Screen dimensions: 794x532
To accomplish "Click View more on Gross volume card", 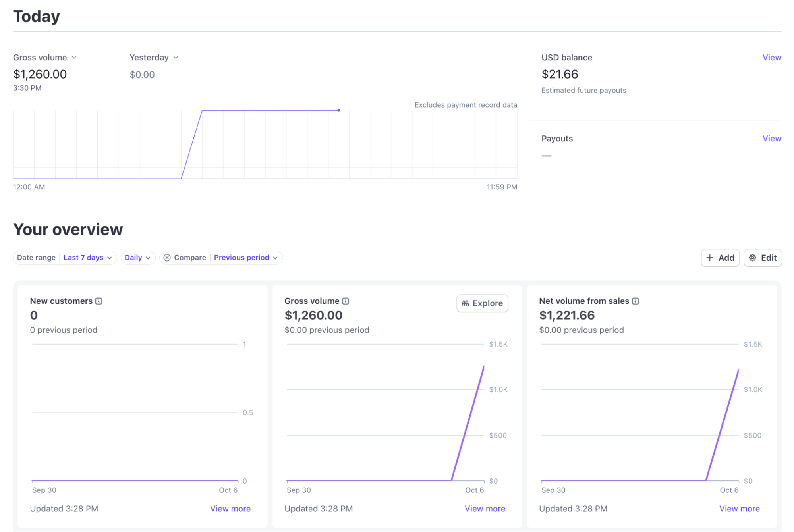I will pyautogui.click(x=485, y=509).
